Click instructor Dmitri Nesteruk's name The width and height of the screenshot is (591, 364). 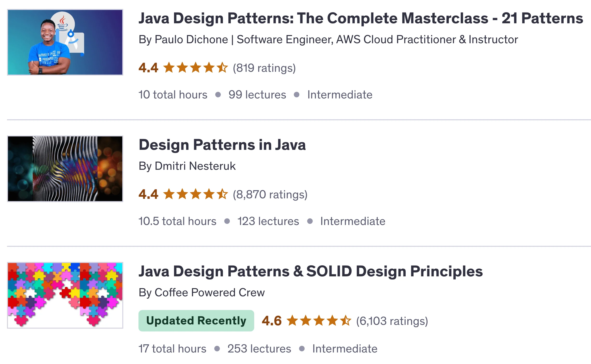195,166
